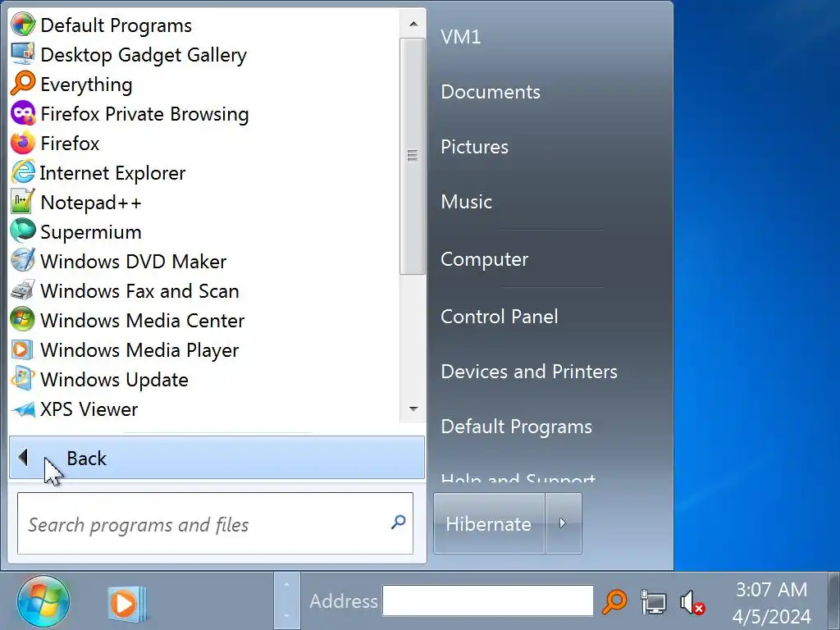
Task: Open Devices and Printers
Action: 529,372
